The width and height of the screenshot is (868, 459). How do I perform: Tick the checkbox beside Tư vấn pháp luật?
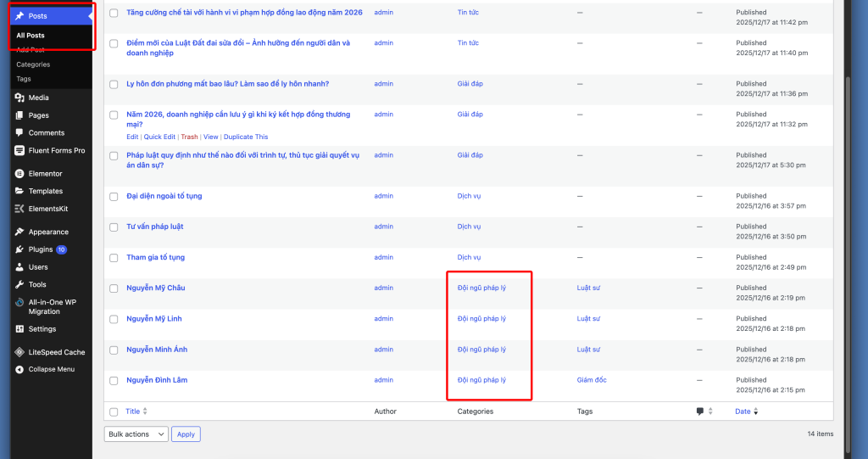pos(114,227)
